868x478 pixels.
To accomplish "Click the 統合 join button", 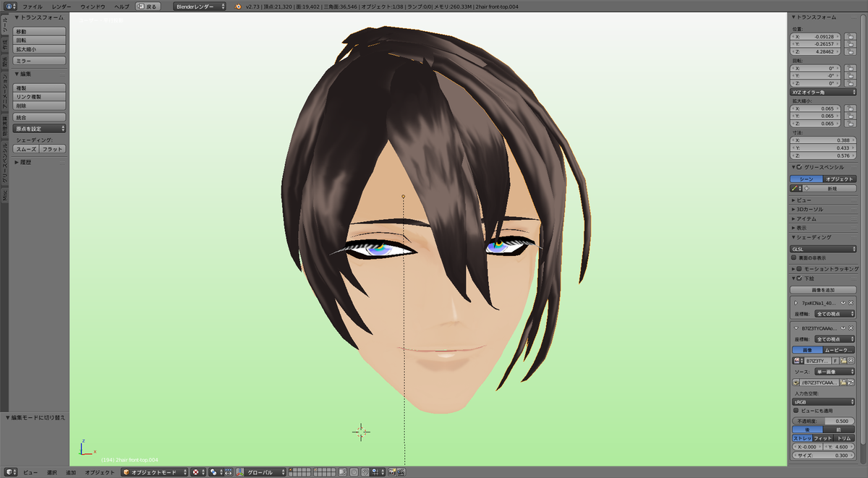I will (x=39, y=117).
